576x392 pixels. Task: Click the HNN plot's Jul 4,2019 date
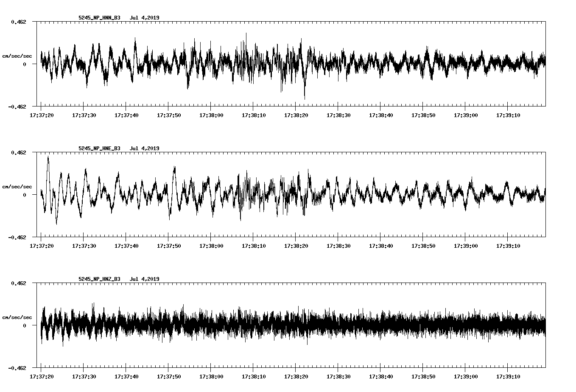coord(145,18)
